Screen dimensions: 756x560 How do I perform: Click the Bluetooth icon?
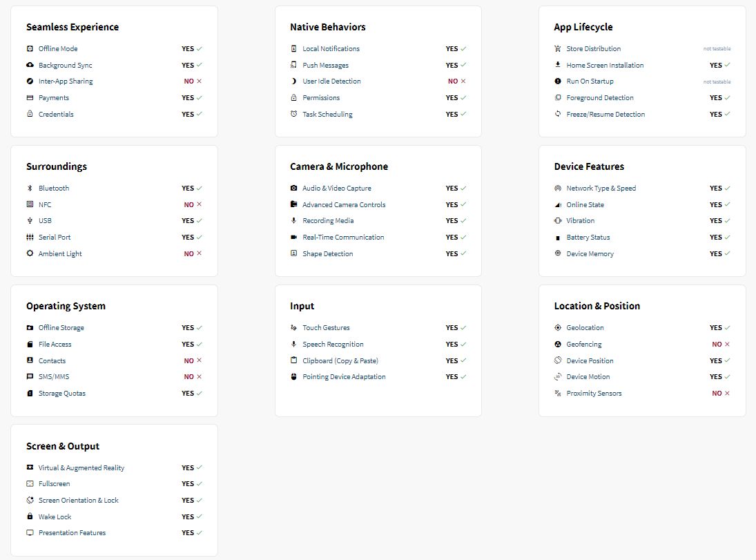tap(30, 189)
